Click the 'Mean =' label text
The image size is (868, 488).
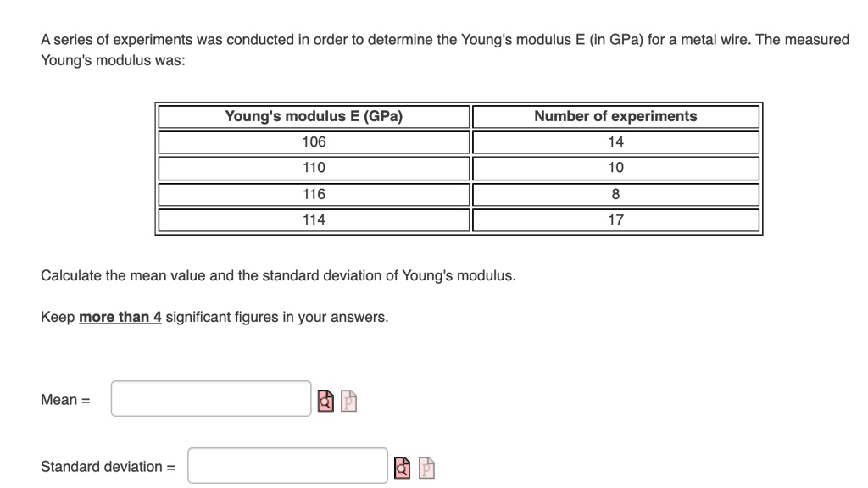[x=64, y=399]
